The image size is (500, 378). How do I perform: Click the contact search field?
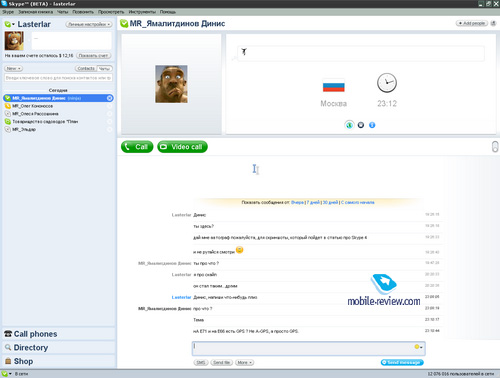(x=58, y=78)
